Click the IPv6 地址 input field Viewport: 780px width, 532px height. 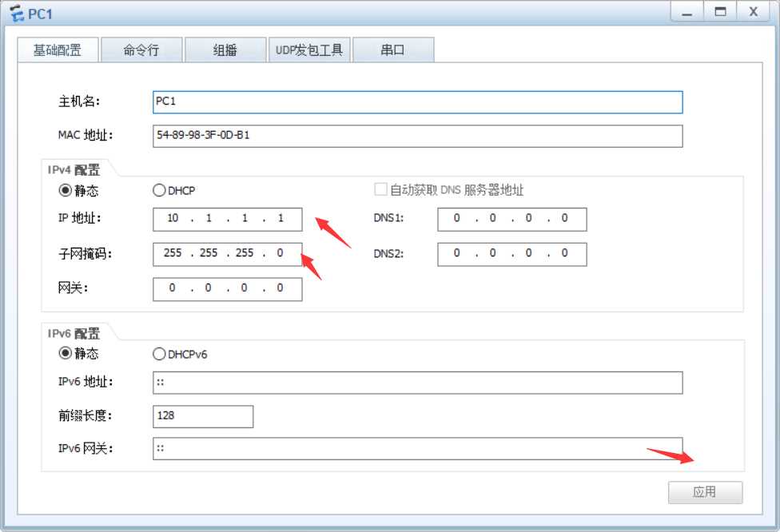[x=418, y=383]
